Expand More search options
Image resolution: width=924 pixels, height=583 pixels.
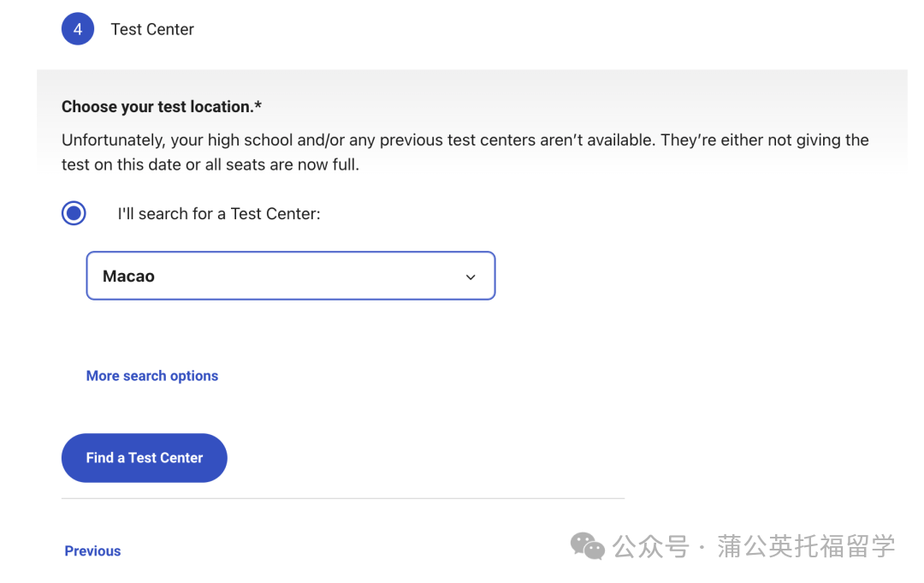[x=152, y=376]
